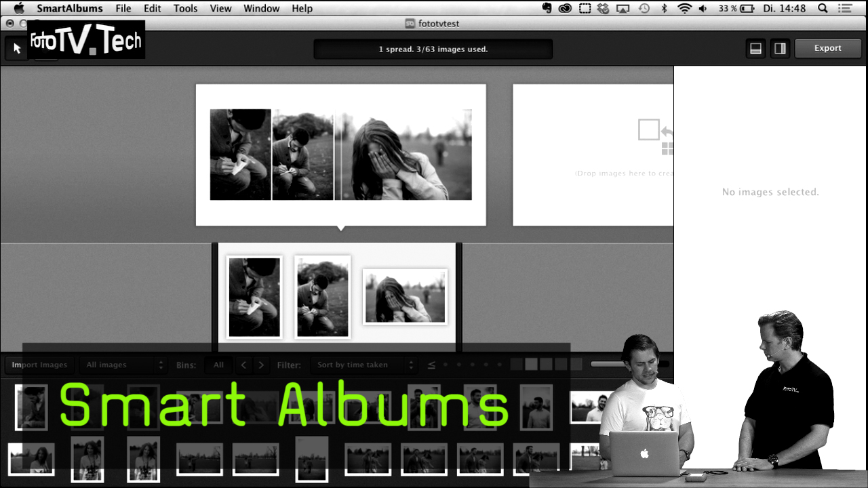Viewport: 868px width, 488px height.
Task: Toggle the second color label filter square
Action: [532, 364]
